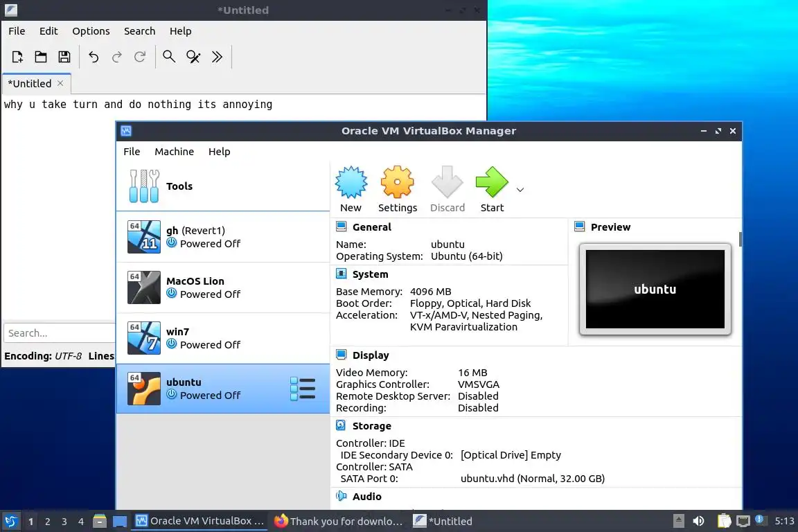This screenshot has height=532, width=798.
Task: Activate the *Untitled taskbar button
Action: pos(443,521)
